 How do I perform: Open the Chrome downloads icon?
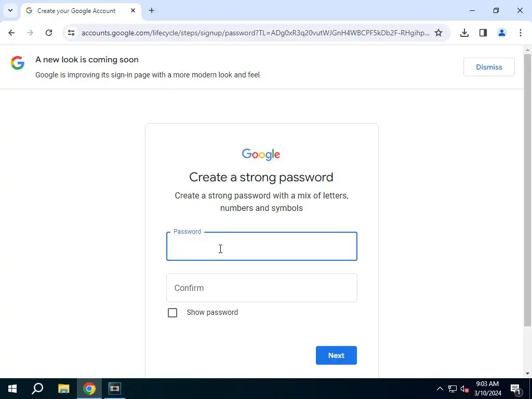pyautogui.click(x=464, y=33)
